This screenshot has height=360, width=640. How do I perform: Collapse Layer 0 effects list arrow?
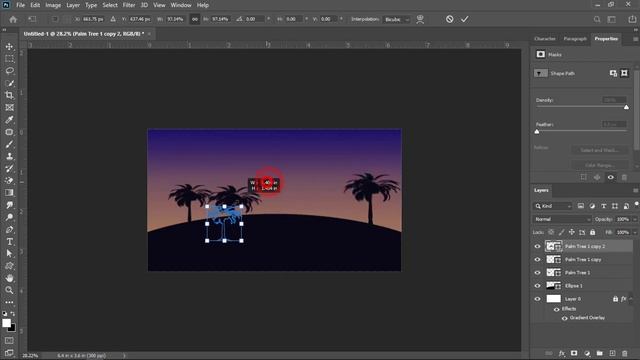(631, 299)
